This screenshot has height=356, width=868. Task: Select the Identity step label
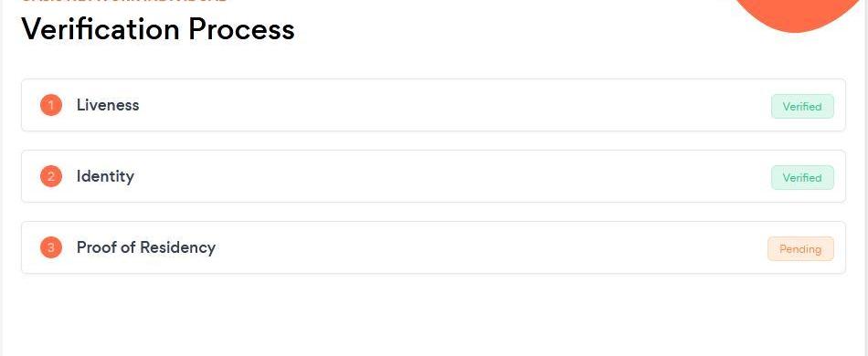click(x=105, y=177)
